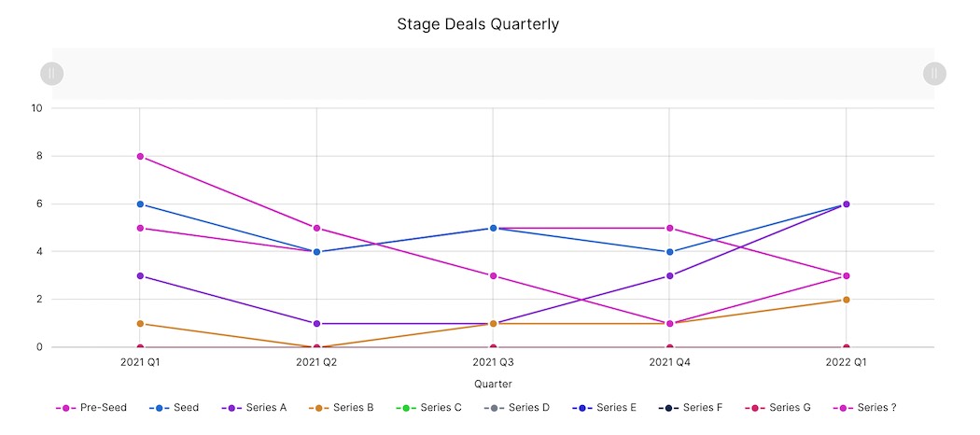The width and height of the screenshot is (980, 435).
Task: Click the left range slider handle
Action: coord(52,74)
